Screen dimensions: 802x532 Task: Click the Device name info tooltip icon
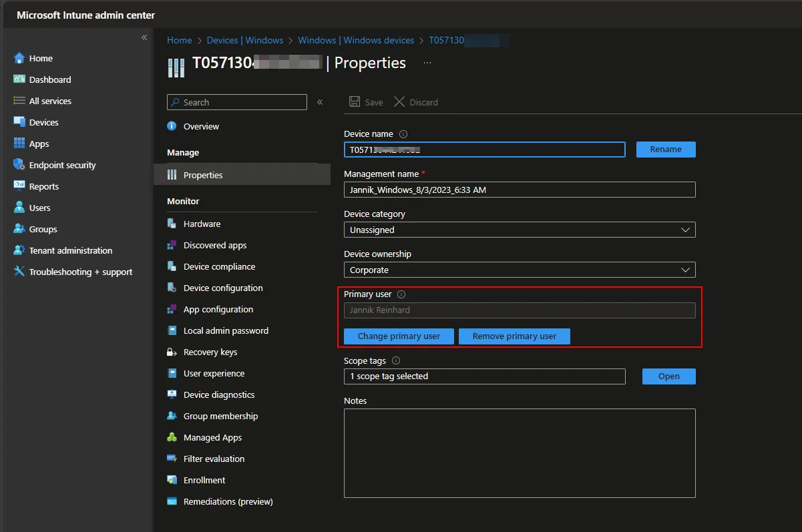coord(403,134)
